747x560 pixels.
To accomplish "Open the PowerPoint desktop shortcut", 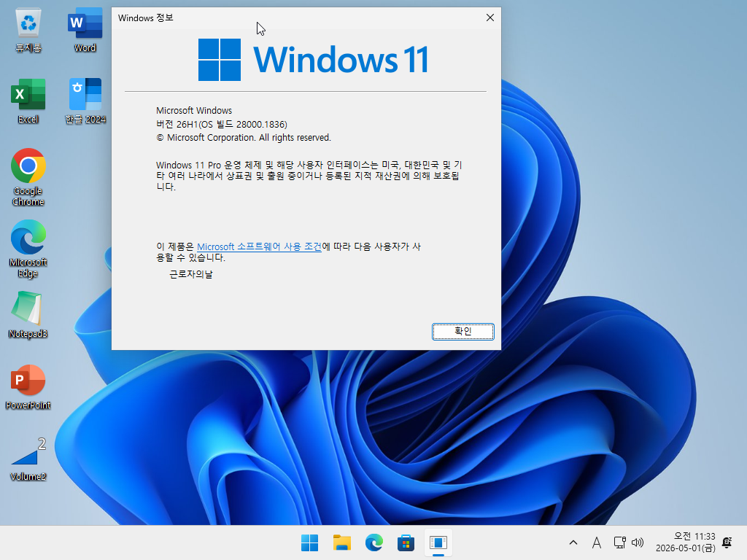I will click(28, 386).
